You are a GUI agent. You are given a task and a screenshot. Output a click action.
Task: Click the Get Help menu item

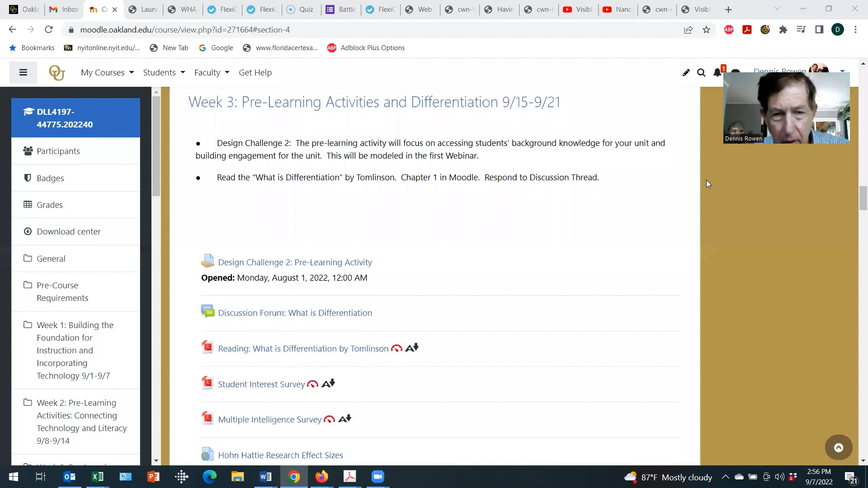click(255, 72)
